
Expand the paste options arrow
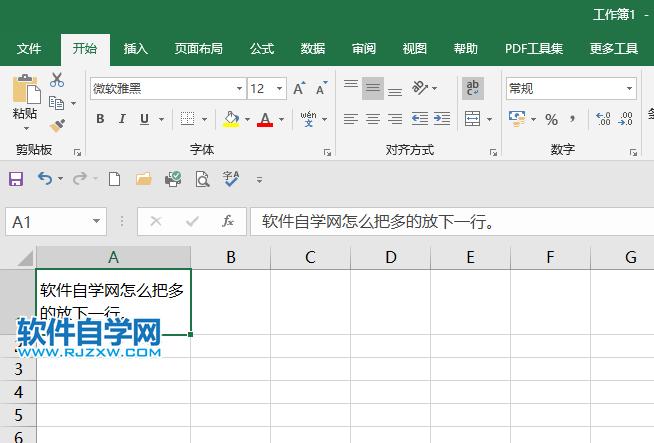click(26, 128)
